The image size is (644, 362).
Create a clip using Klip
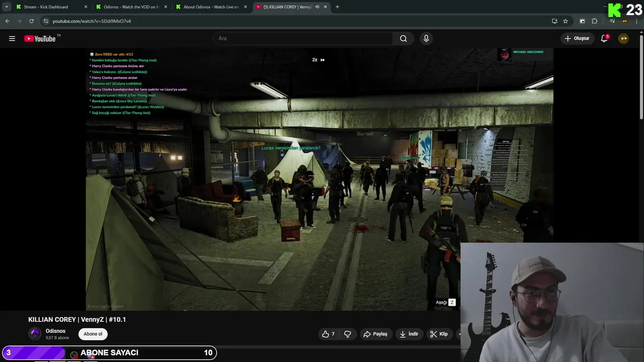[439, 334]
